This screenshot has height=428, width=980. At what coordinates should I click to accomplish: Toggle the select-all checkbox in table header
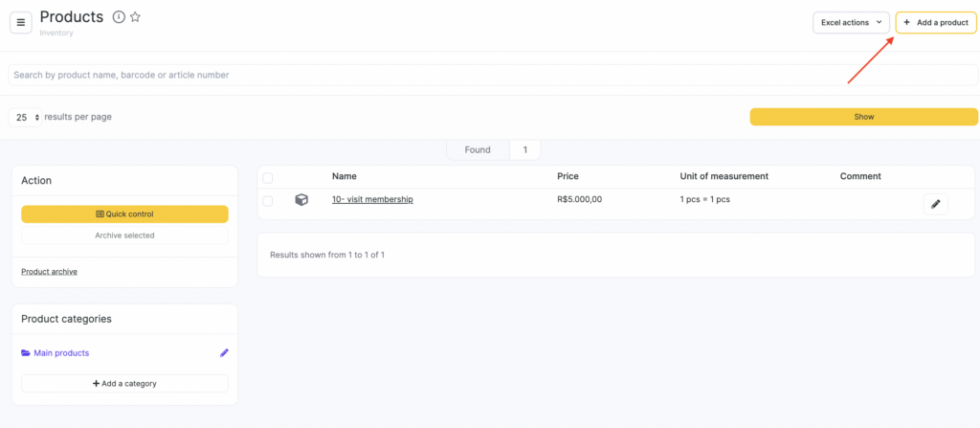coord(268,177)
